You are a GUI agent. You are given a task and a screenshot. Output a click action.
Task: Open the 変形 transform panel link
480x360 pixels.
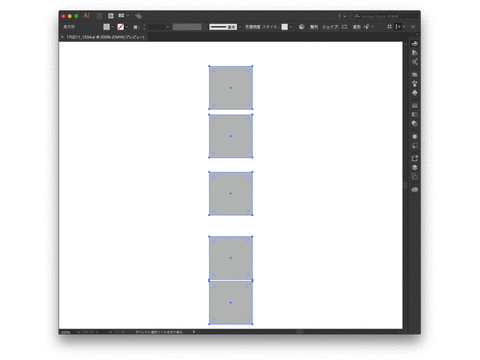point(357,27)
